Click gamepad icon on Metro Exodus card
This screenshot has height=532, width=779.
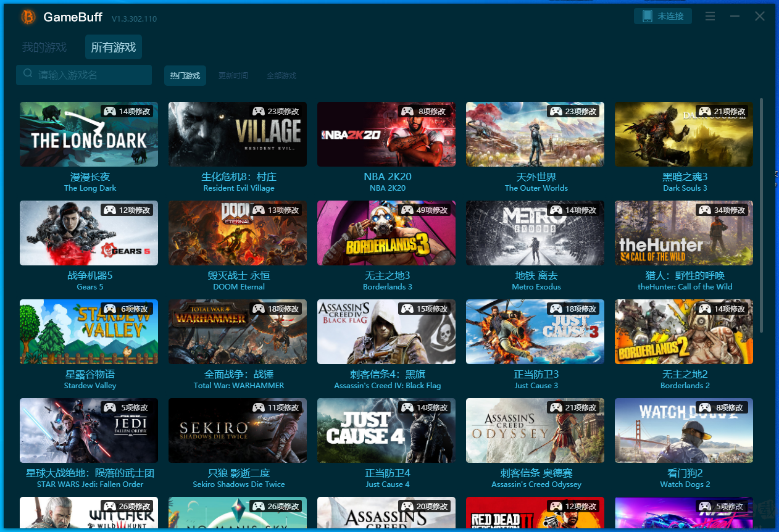pos(556,210)
